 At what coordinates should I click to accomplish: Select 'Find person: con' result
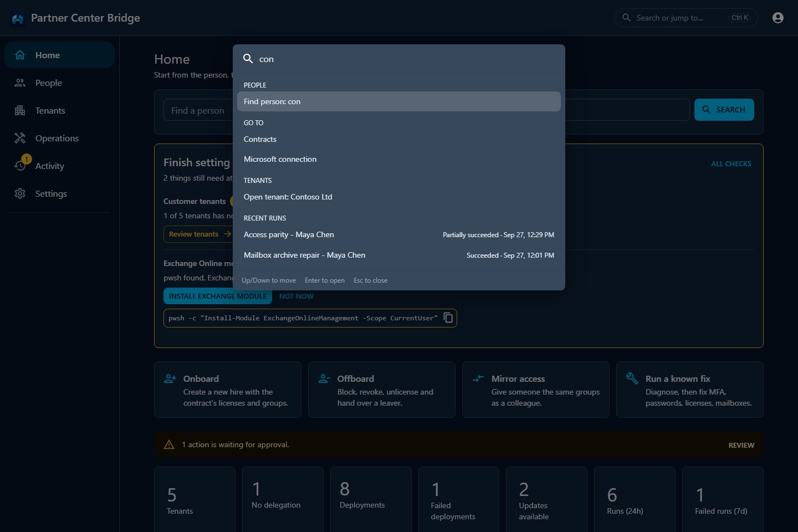(x=399, y=101)
